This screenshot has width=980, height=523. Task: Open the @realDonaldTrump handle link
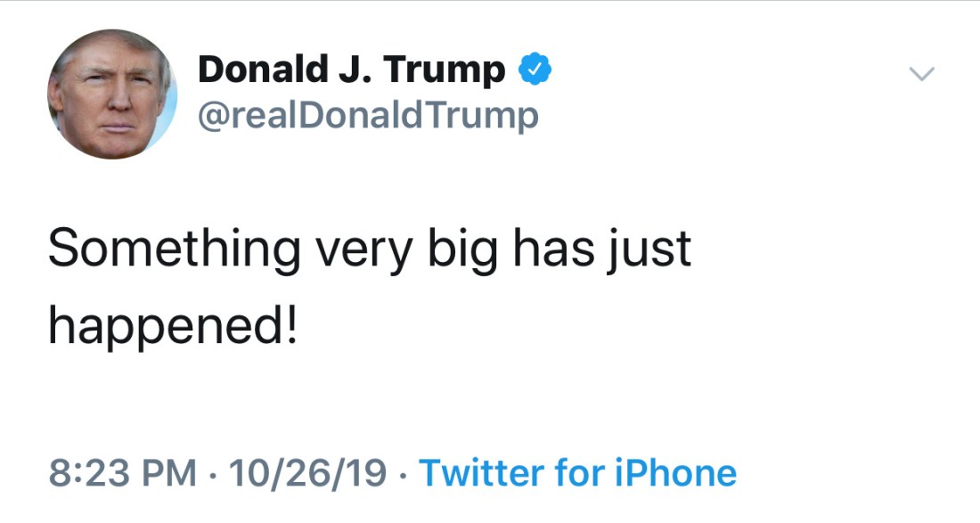367,115
